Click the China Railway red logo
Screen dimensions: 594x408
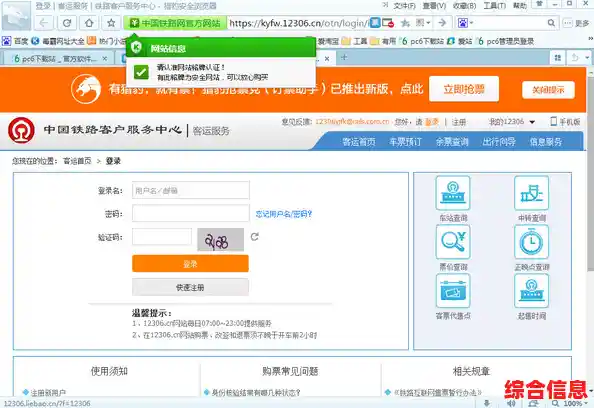point(22,130)
